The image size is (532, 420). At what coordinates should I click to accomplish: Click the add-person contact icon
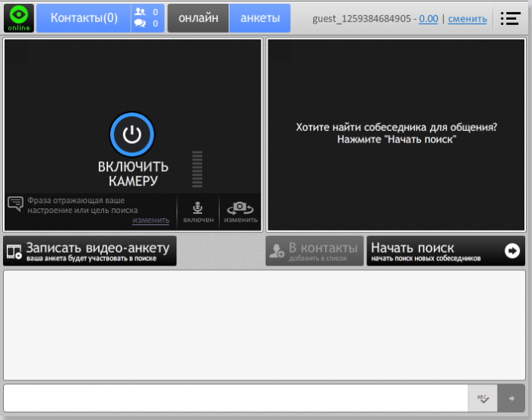click(x=277, y=251)
